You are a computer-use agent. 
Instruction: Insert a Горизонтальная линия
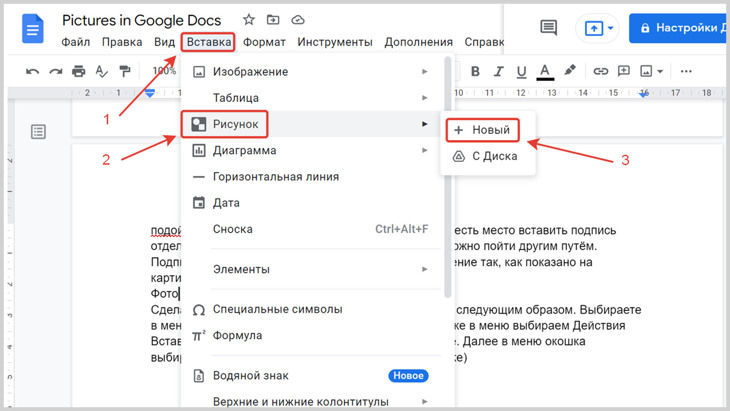point(311,176)
